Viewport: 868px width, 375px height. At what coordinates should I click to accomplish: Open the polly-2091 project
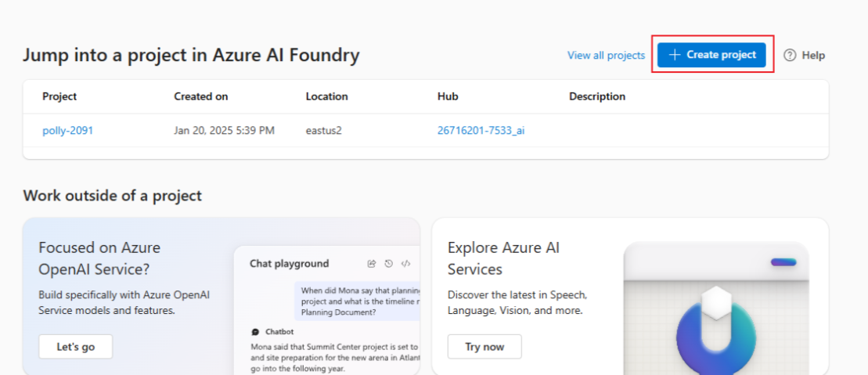pyautogui.click(x=68, y=131)
